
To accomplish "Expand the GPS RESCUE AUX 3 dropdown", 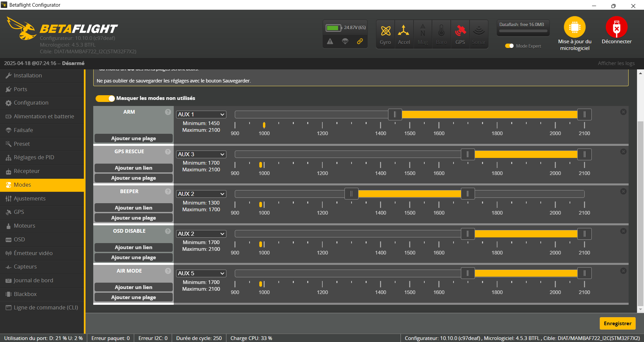I will pos(201,154).
